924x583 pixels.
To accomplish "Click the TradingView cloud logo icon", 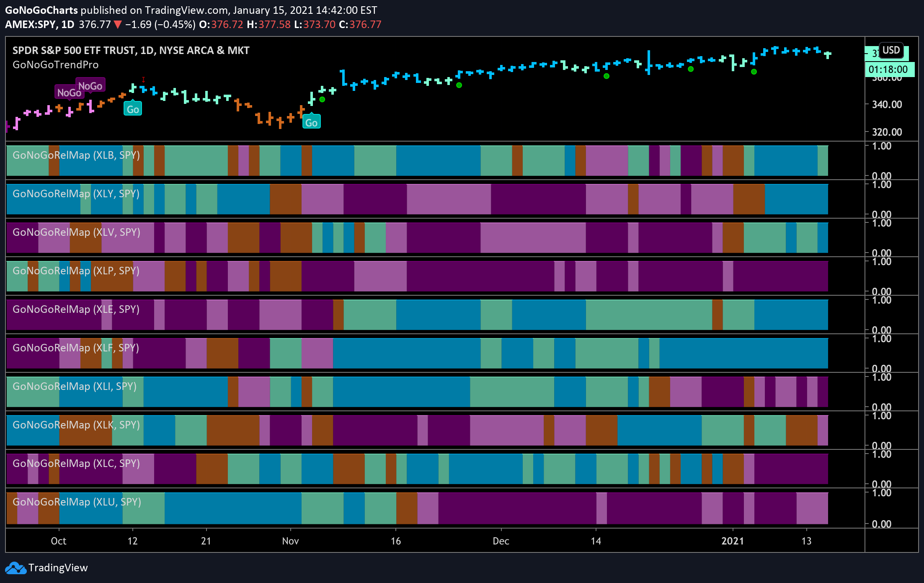I will [x=15, y=568].
